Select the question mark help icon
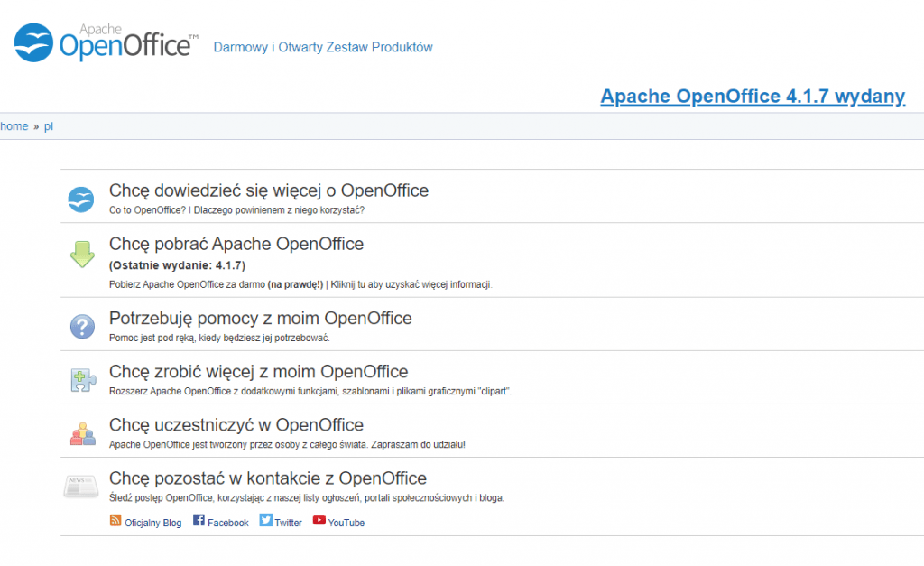The image size is (924, 566). pyautogui.click(x=81, y=327)
